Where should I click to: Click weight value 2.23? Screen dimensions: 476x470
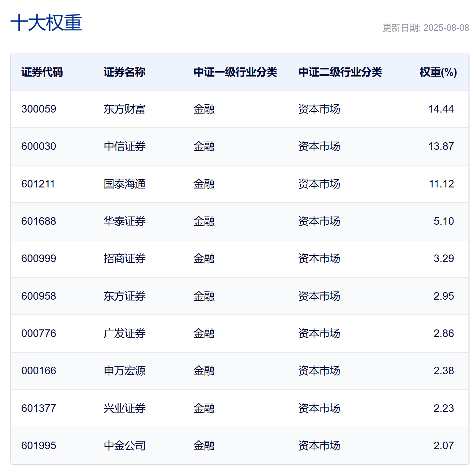(444, 408)
